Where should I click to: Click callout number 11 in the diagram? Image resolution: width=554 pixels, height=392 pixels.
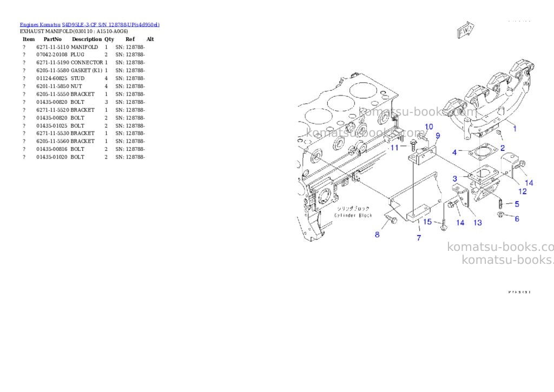[x=394, y=148]
